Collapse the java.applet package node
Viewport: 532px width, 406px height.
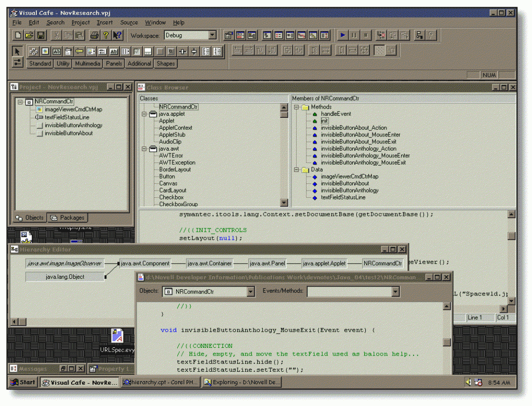point(144,114)
